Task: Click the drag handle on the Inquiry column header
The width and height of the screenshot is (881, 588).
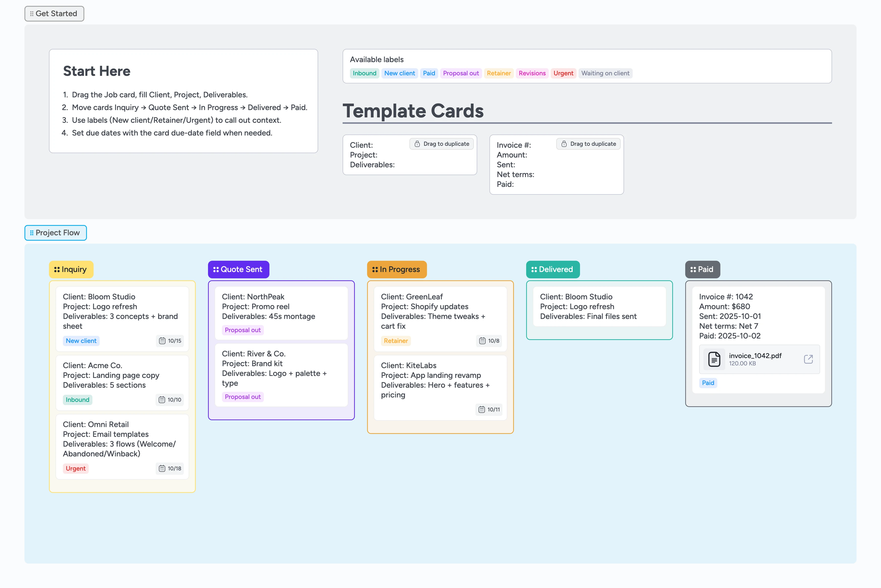Action: click(57, 269)
